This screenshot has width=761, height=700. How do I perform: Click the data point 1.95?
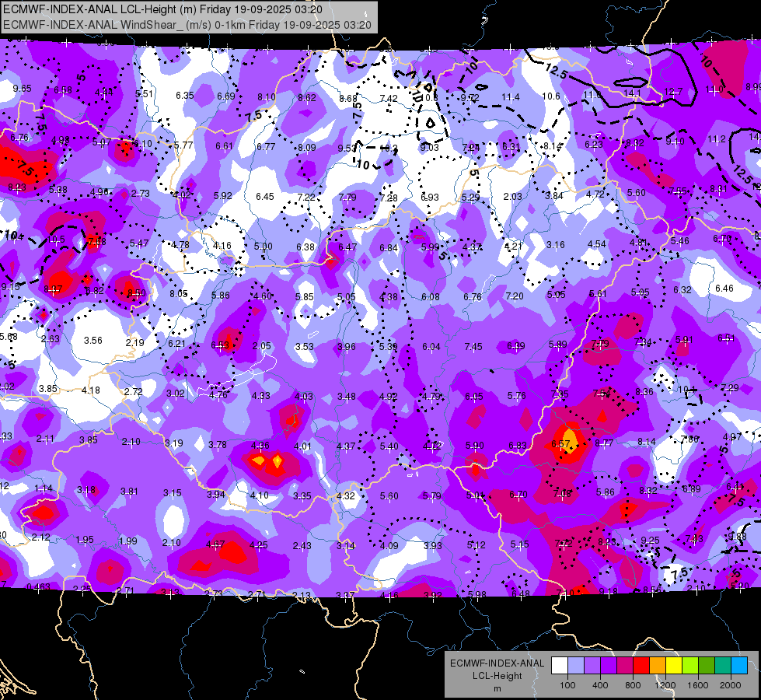(85, 540)
